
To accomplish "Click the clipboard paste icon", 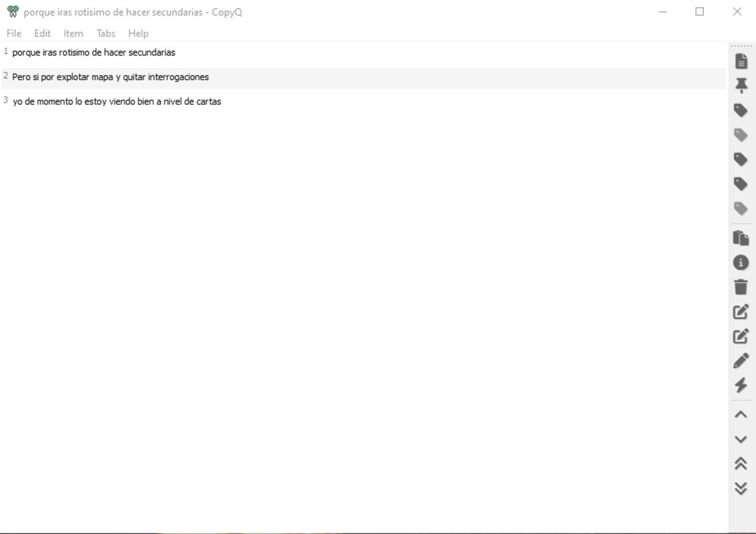I will [x=741, y=238].
